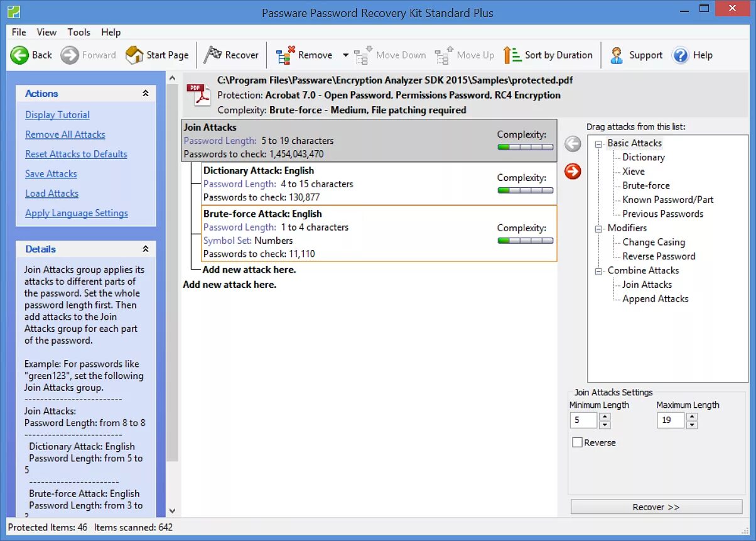Select Append Attacks tree item
This screenshot has width=756, height=541.
(656, 299)
